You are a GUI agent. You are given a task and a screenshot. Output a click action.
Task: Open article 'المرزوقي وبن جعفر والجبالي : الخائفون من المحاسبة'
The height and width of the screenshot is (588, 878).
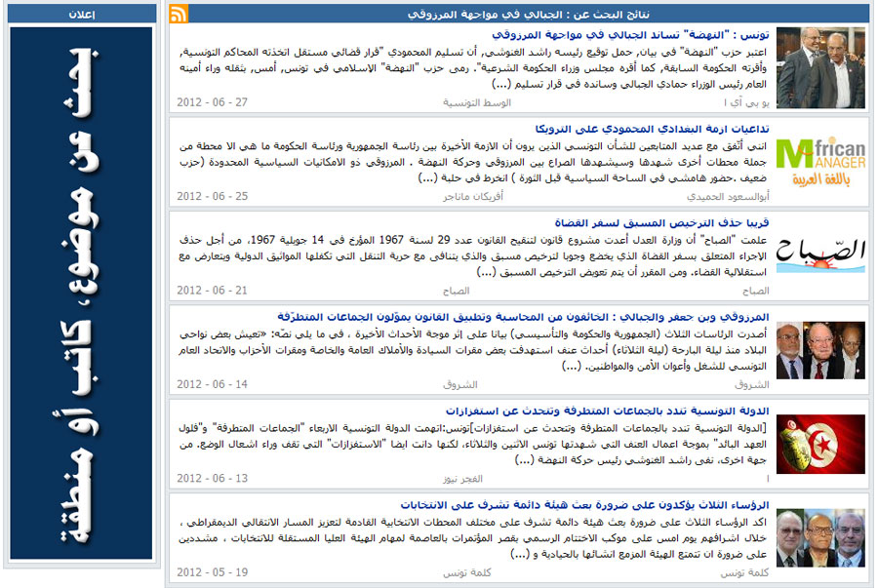(x=523, y=317)
